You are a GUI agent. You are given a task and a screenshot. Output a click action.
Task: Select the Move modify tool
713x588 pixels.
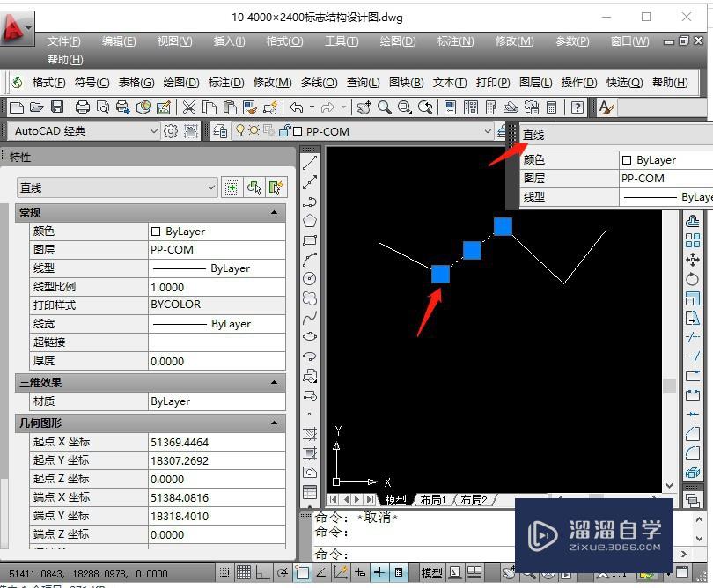[693, 260]
